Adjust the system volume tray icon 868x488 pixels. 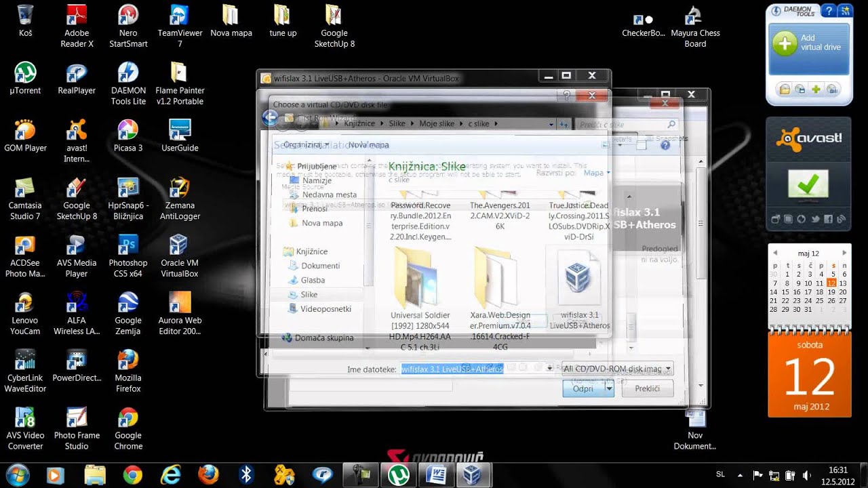806,475
